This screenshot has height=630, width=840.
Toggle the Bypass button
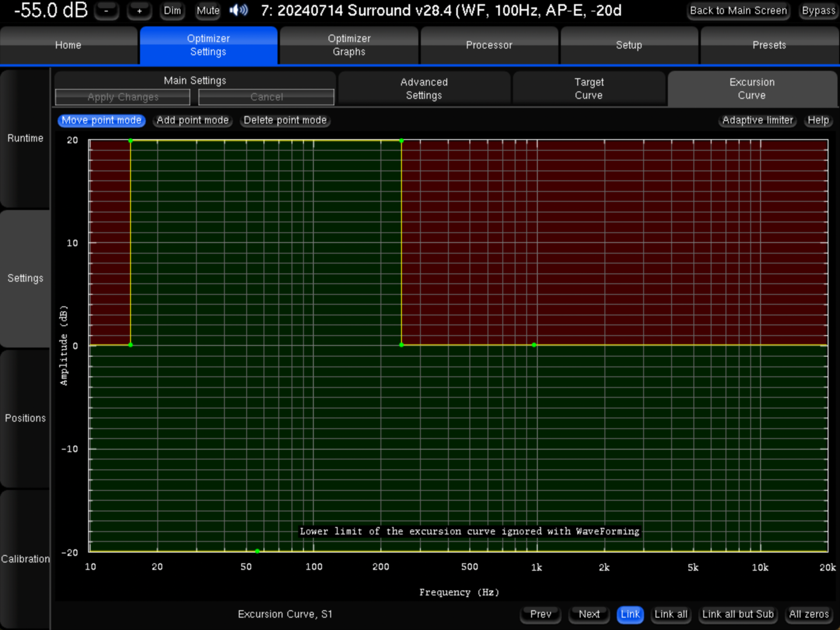tap(818, 10)
